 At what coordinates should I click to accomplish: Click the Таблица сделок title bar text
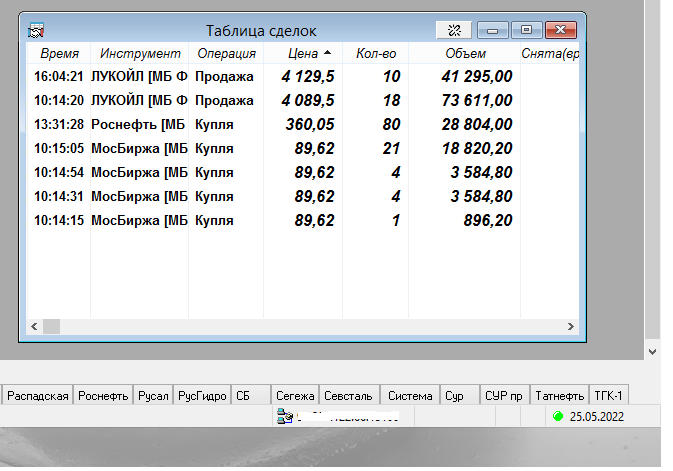click(261, 31)
